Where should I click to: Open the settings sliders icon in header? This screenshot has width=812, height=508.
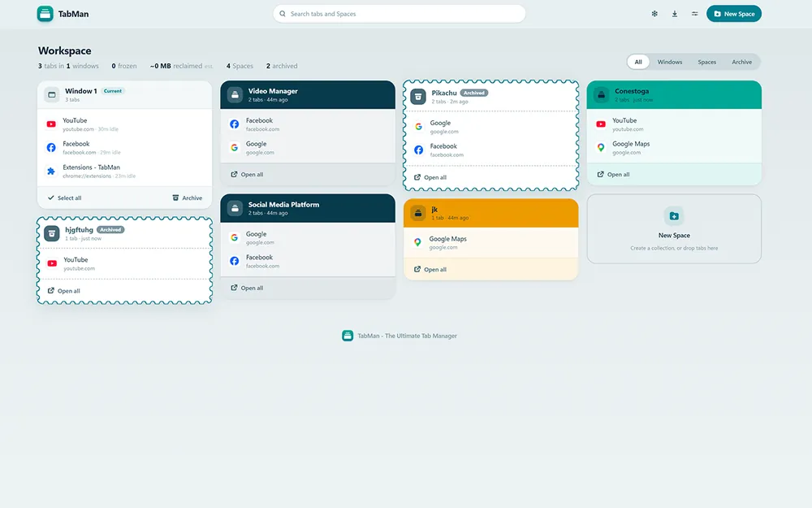[x=694, y=14]
